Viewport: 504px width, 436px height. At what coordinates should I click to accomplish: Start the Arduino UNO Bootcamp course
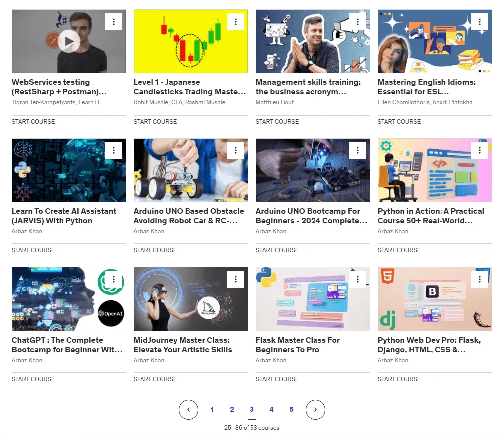277,250
